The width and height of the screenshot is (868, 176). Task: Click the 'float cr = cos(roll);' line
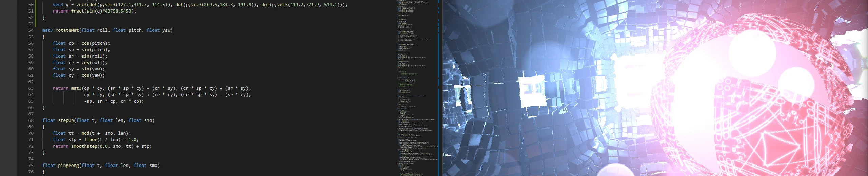pos(80,63)
